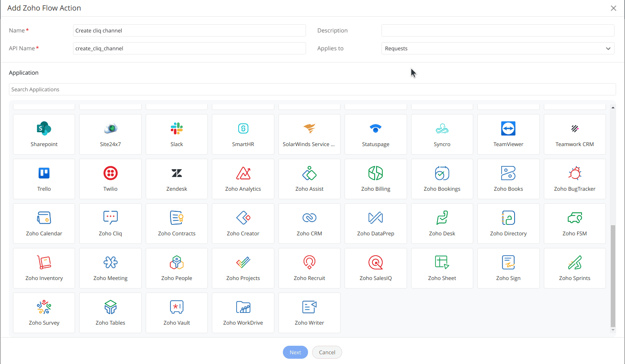Image resolution: width=625 pixels, height=364 pixels.
Task: Choose the Zoho Inventory icon
Action: click(44, 268)
